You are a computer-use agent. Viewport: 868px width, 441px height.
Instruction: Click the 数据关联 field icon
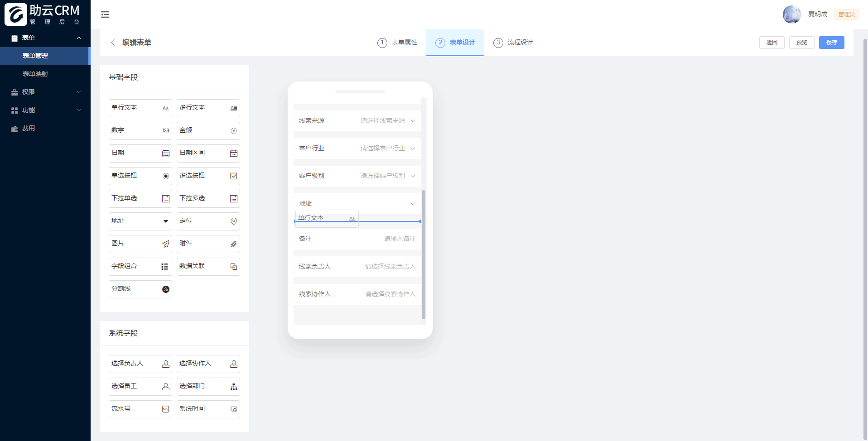pos(234,267)
